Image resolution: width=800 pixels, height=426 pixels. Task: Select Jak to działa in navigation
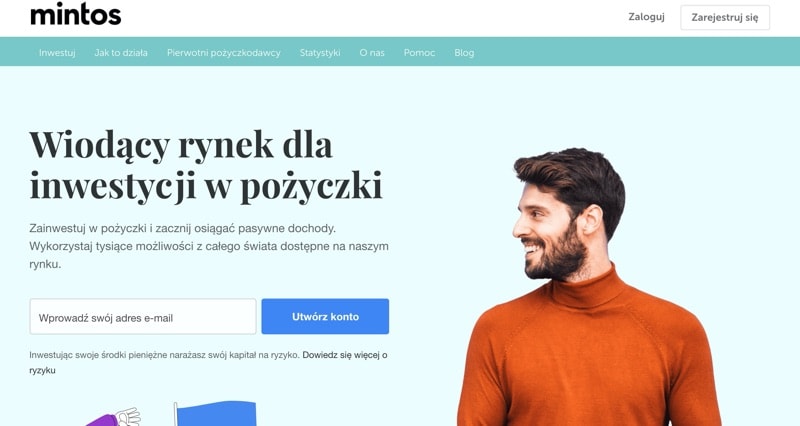pos(121,53)
